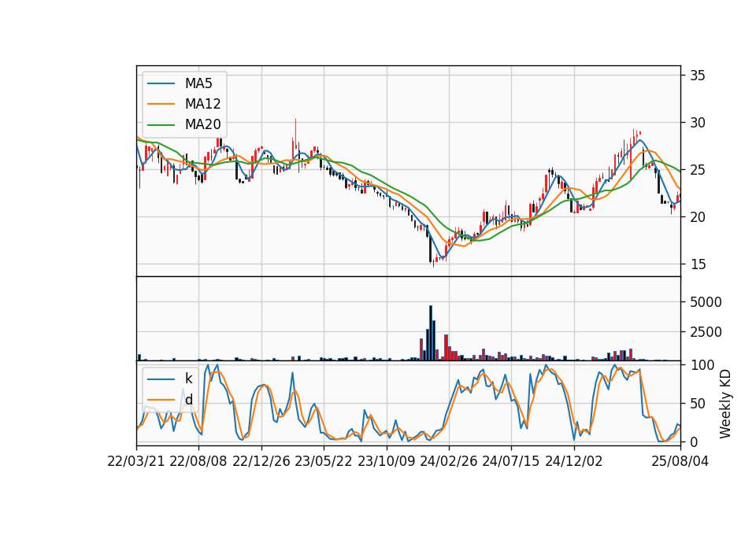Click the 24/02/26 date axis label
The height and width of the screenshot is (543, 756).
pyautogui.click(x=448, y=461)
